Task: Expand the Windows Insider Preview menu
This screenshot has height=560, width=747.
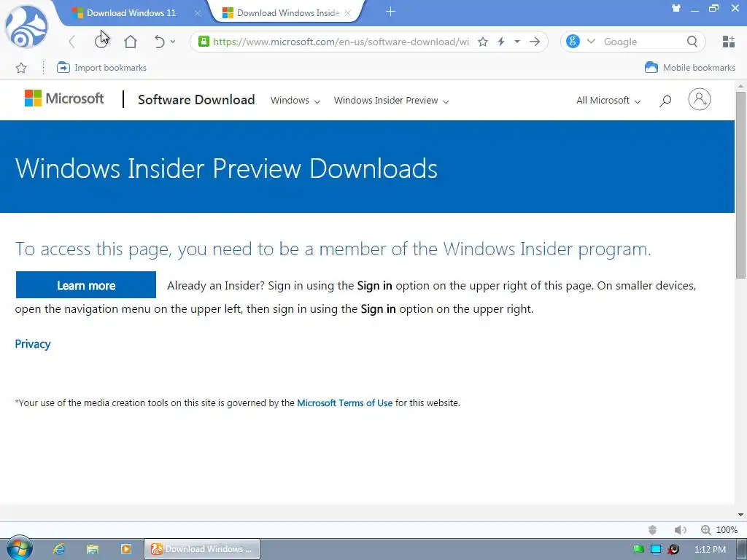Action: (x=391, y=101)
